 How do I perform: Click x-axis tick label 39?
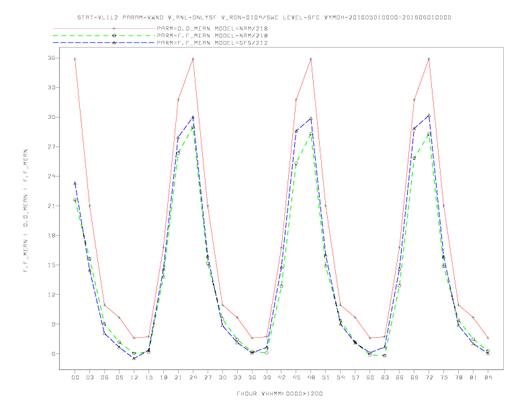click(x=267, y=377)
